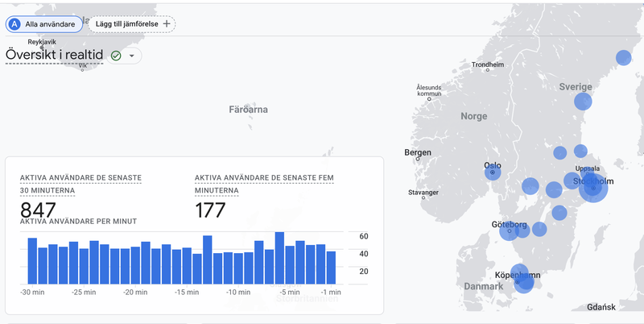Click the Danmark country label
644x324 pixels.
click(484, 287)
